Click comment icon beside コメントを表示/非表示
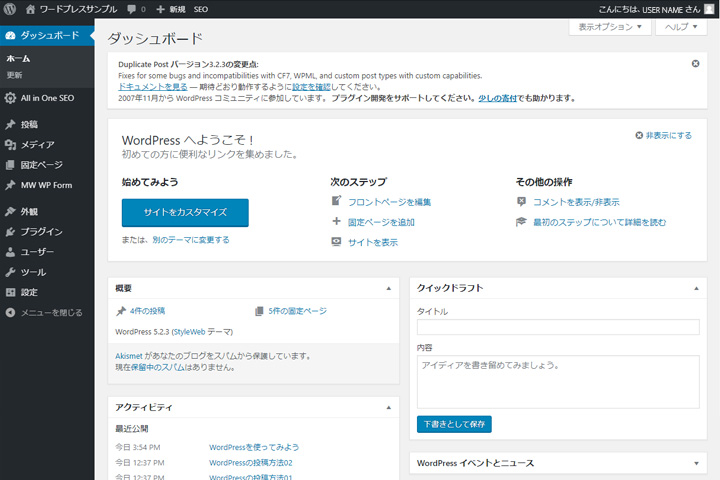Viewport: 720px width, 480px height. (x=521, y=201)
